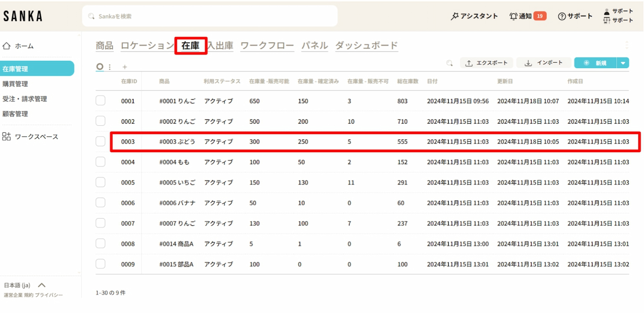
Task: Expand the dropdown arrow beside 新規
Action: (623, 63)
